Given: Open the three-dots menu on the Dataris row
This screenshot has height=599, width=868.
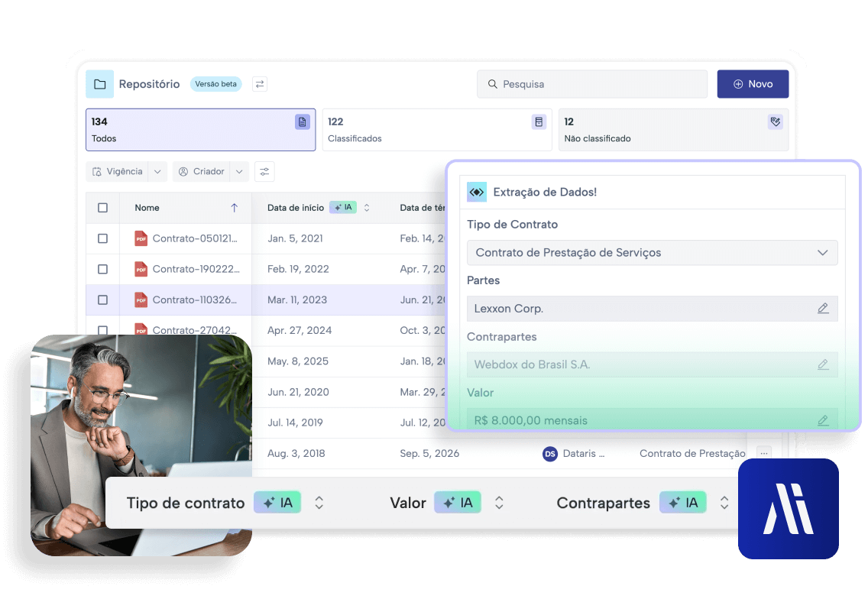Looking at the screenshot, I should [x=763, y=453].
